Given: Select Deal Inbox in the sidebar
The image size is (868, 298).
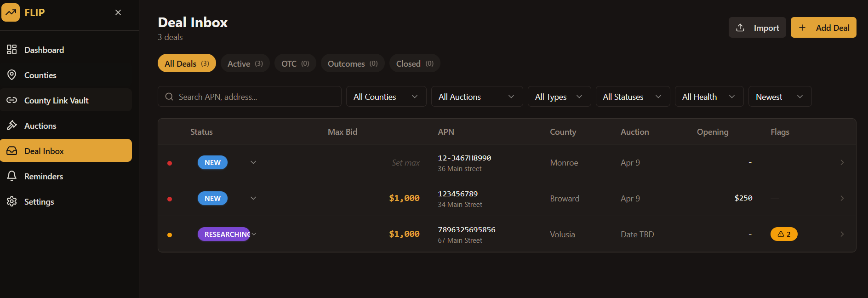Looking at the screenshot, I should (66, 151).
